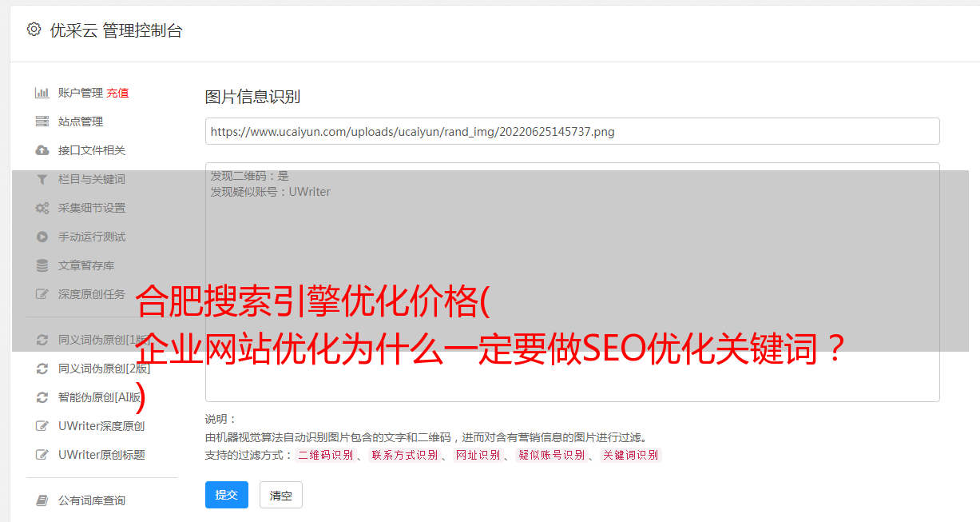The height and width of the screenshot is (522, 980).
Task: Click the bar chart icon beside 账户管理
Action: click(x=42, y=93)
